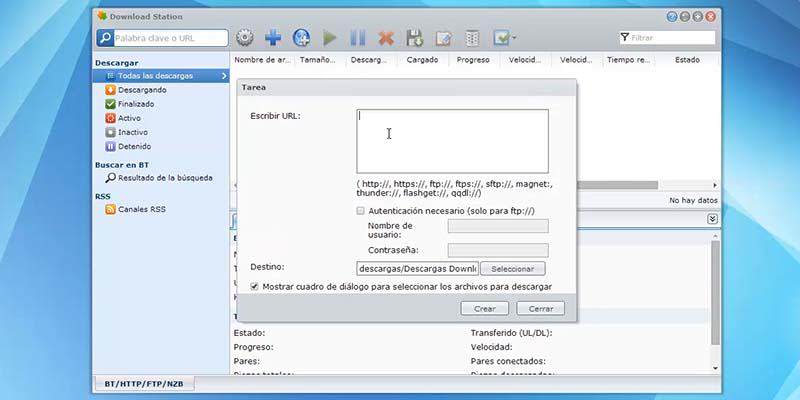Click the orange X remove task icon
Screen dimensions: 800x400
pyautogui.click(x=386, y=38)
